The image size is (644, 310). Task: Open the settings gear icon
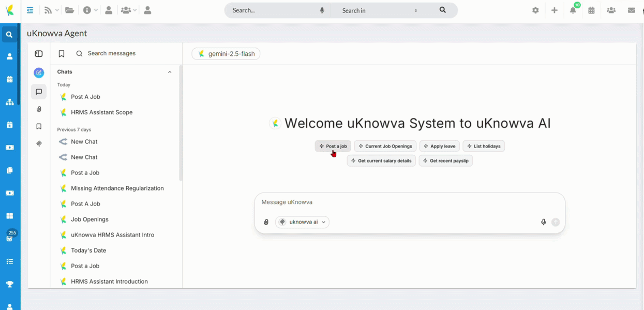tap(535, 10)
